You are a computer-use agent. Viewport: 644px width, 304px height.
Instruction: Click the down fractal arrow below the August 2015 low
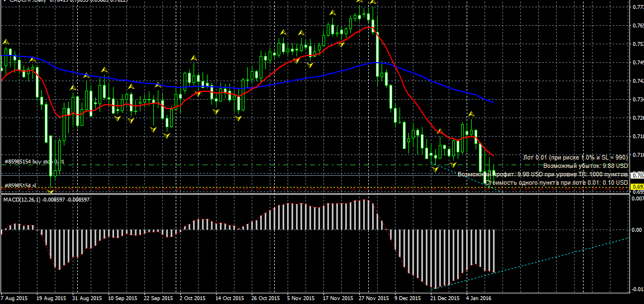tap(50, 191)
